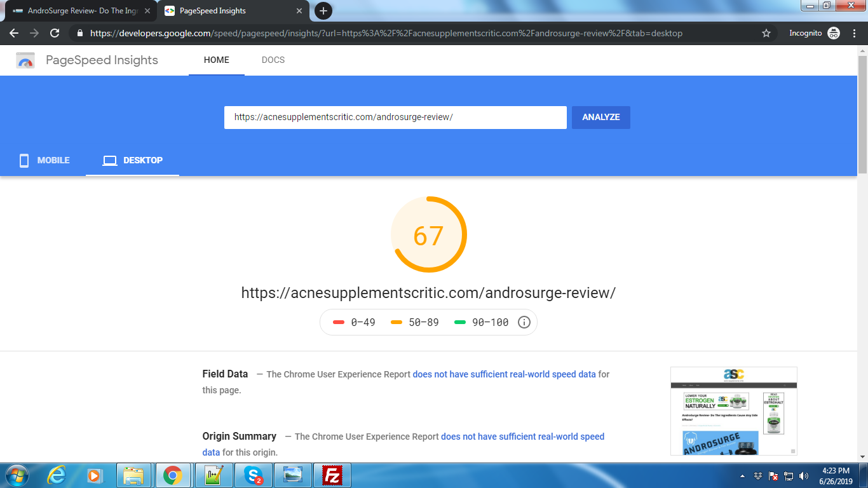Screen dimensions: 868x488
Task: Click the PageSpeed Insights logo icon
Action: coord(25,60)
